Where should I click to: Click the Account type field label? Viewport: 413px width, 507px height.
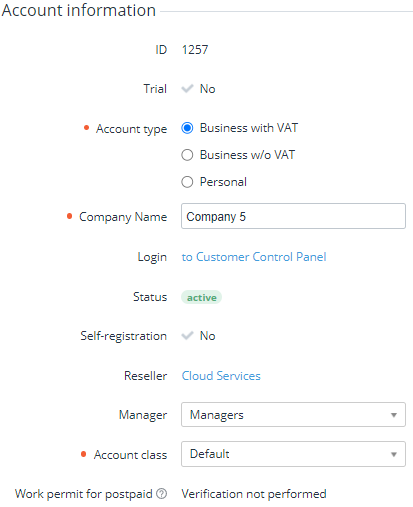tap(131, 129)
